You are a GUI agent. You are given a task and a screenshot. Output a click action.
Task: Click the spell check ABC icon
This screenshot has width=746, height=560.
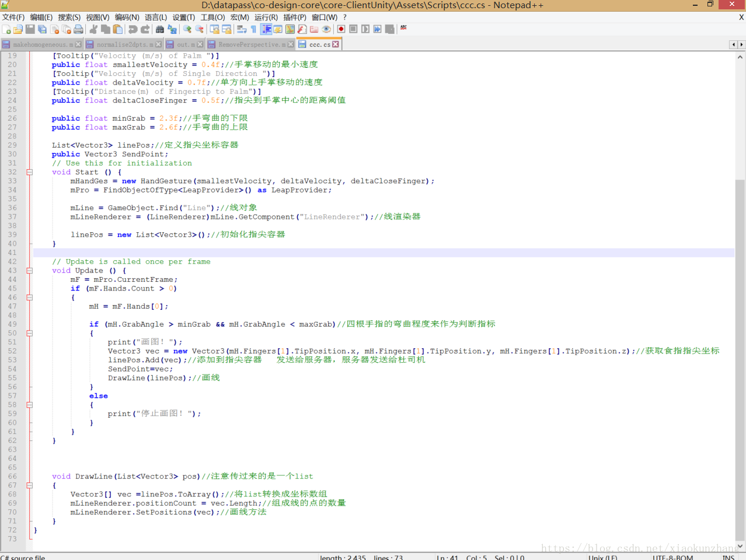403,28
